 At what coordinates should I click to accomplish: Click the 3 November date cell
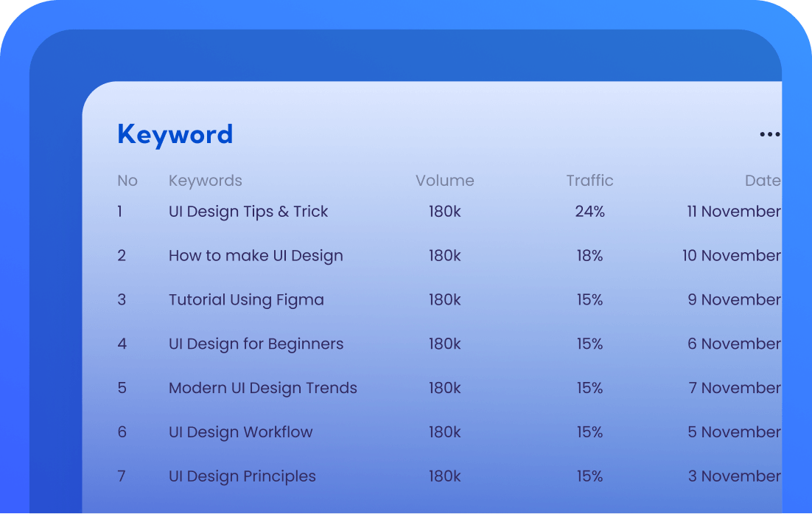(734, 477)
